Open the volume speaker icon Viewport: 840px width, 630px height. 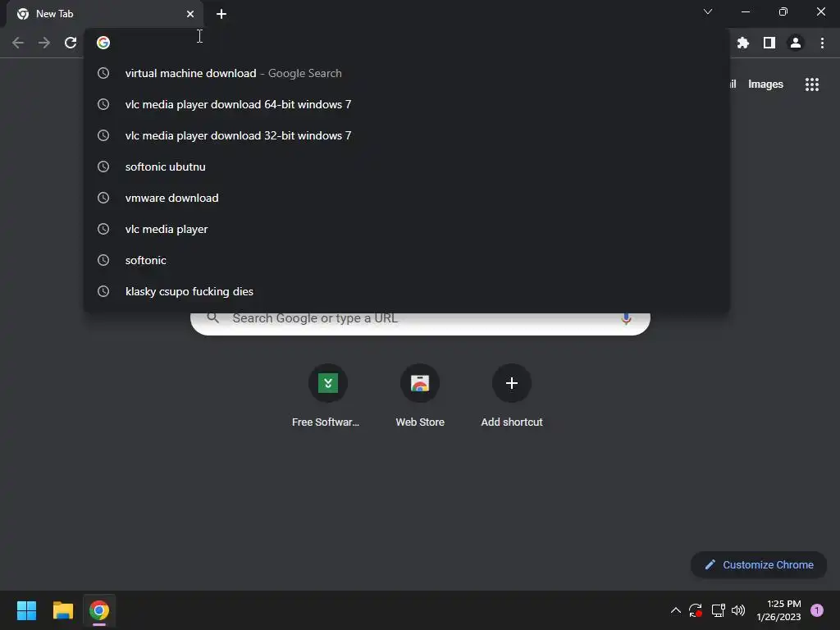pyautogui.click(x=738, y=610)
